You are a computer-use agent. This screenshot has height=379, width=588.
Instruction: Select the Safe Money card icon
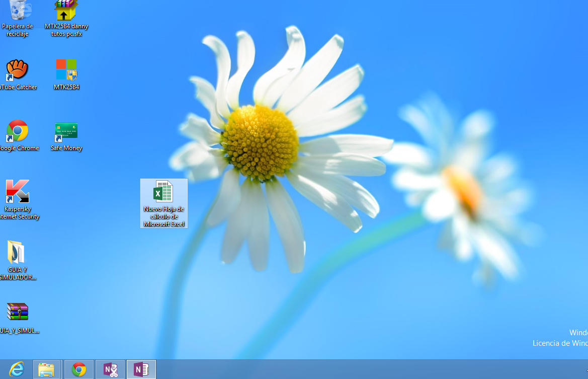pos(66,131)
